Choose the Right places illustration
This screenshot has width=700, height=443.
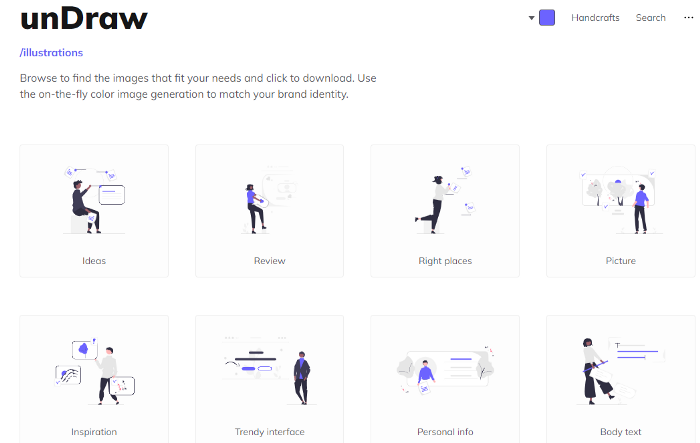click(445, 200)
